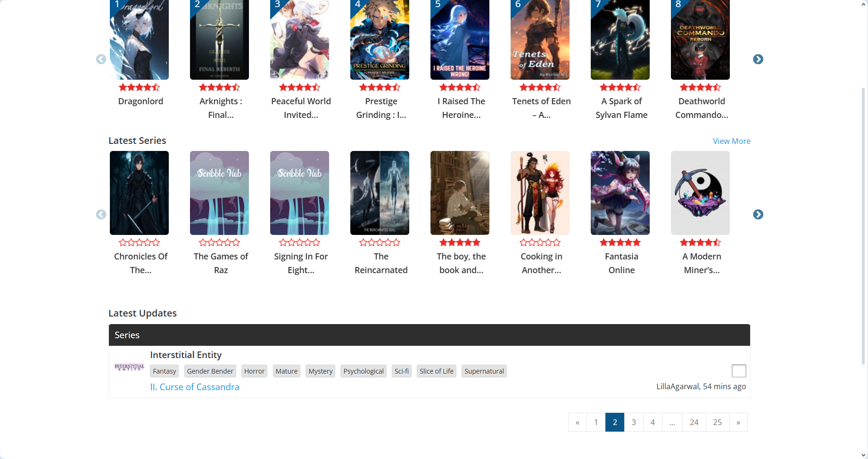Click the star rating beneath Tenets of Eden
The height and width of the screenshot is (459, 868).
(x=540, y=87)
